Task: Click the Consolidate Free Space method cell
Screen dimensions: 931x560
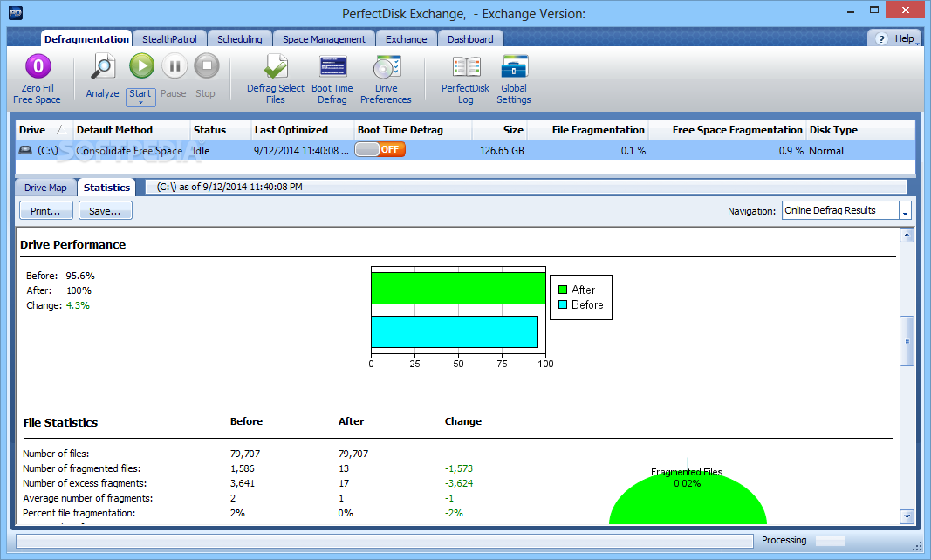Action: coord(129,151)
